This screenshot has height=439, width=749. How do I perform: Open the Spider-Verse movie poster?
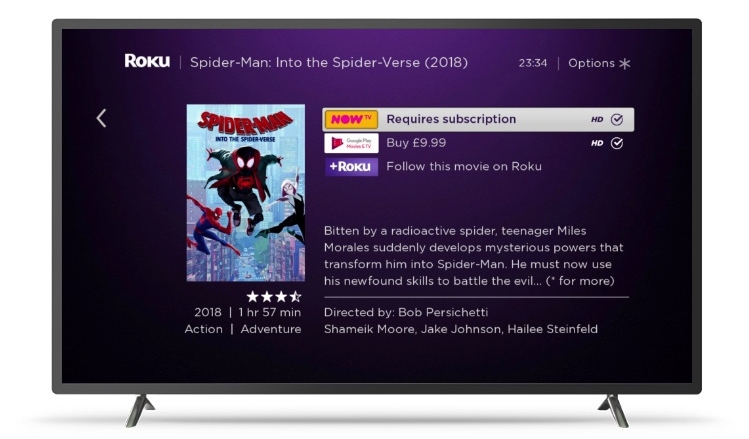pyautogui.click(x=246, y=193)
